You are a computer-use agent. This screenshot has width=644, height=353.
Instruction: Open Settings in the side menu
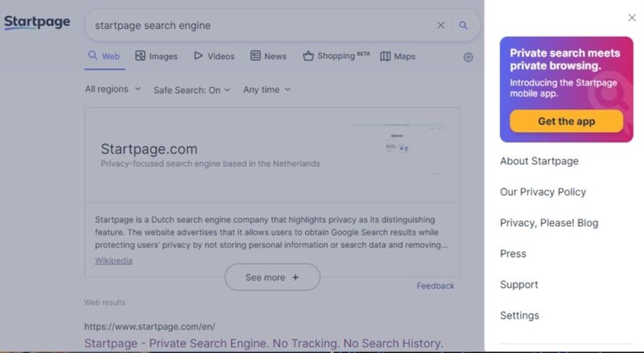[519, 315]
